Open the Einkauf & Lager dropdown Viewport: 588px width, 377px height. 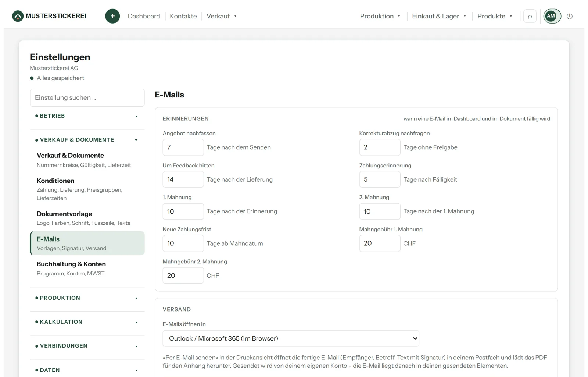[439, 16]
